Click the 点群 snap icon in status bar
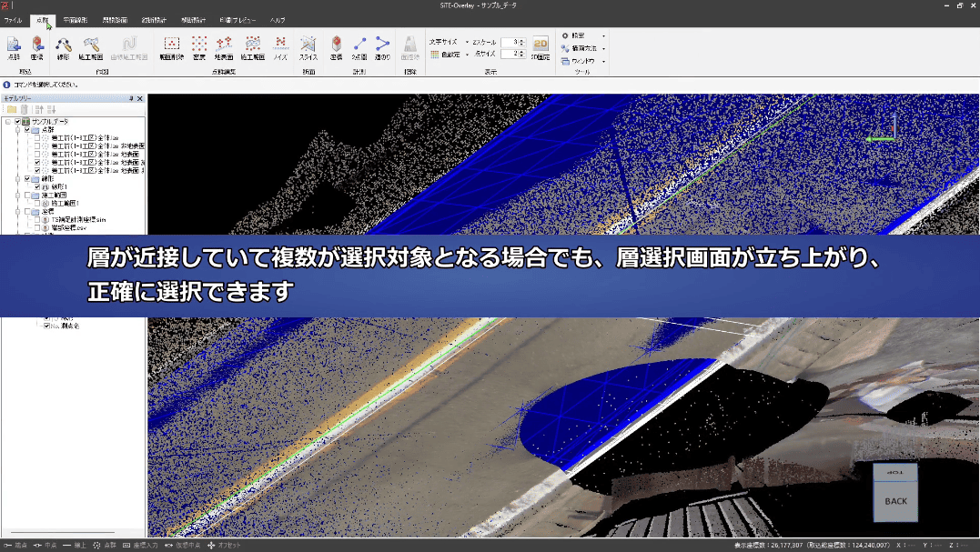 pyautogui.click(x=96, y=545)
